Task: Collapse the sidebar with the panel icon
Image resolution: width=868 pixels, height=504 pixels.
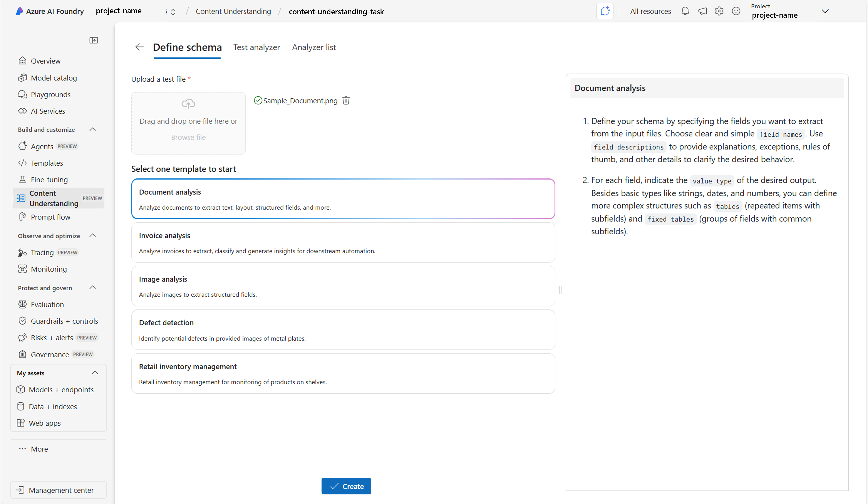Action: tap(94, 40)
